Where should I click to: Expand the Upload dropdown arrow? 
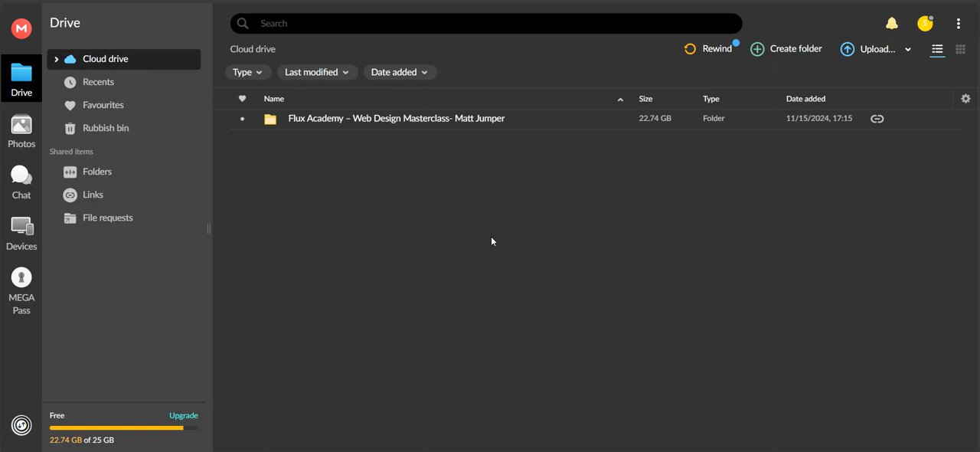click(x=908, y=50)
